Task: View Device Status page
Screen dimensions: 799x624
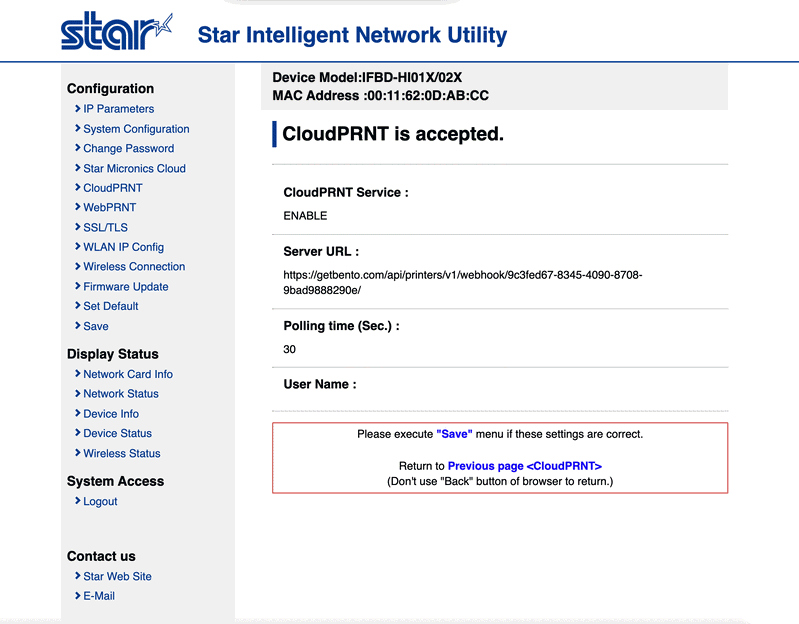Action: [117, 433]
